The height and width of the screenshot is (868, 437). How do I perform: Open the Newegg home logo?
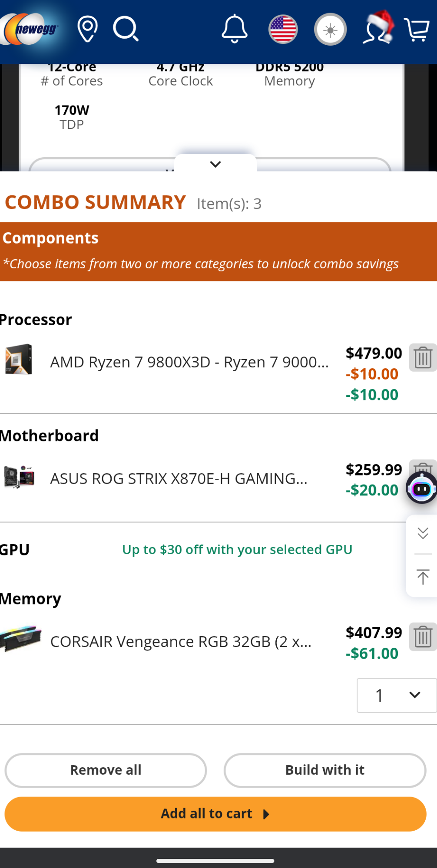[x=30, y=29]
